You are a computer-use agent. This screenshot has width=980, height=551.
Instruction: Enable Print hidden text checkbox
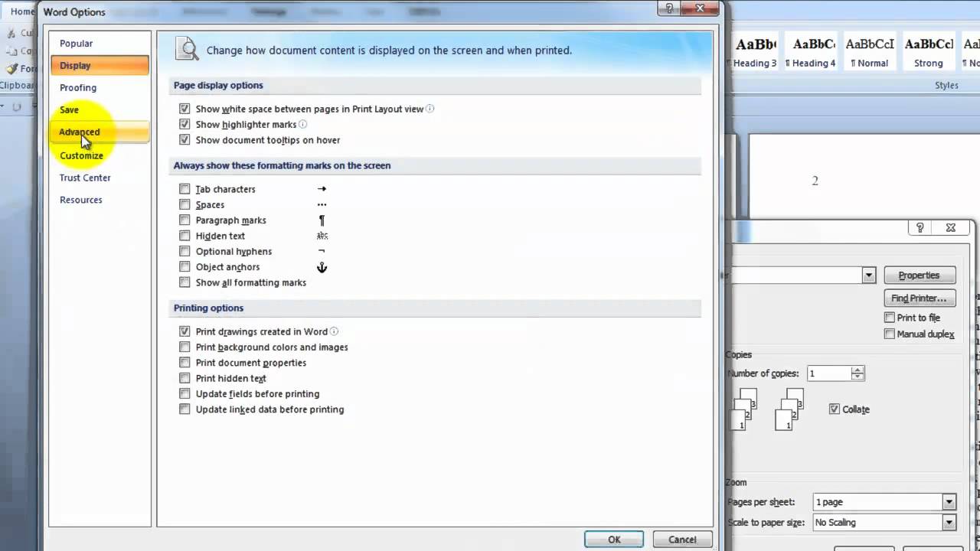pyautogui.click(x=185, y=378)
